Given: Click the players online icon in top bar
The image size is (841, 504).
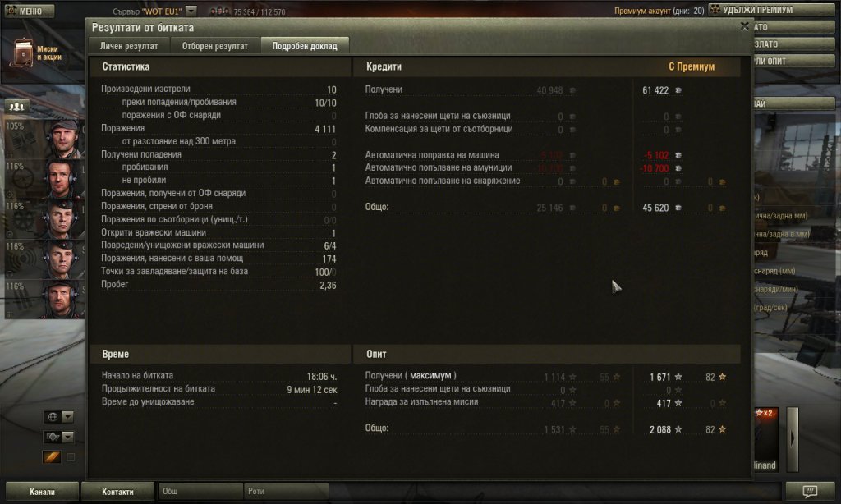Looking at the screenshot, I should pyautogui.click(x=219, y=11).
